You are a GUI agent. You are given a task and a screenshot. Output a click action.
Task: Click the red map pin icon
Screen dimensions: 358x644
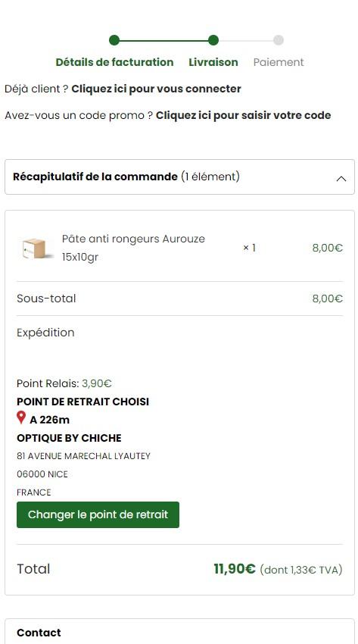[x=21, y=418]
